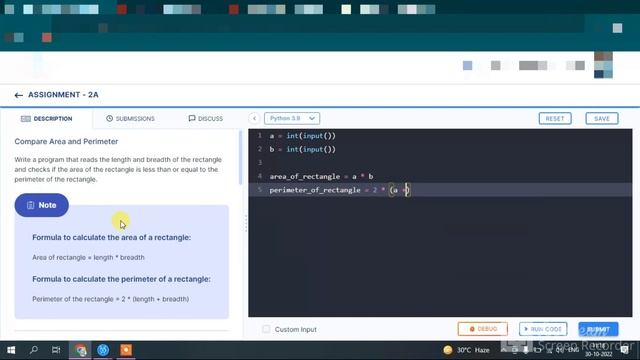Open Chrome from the taskbar

80,350
